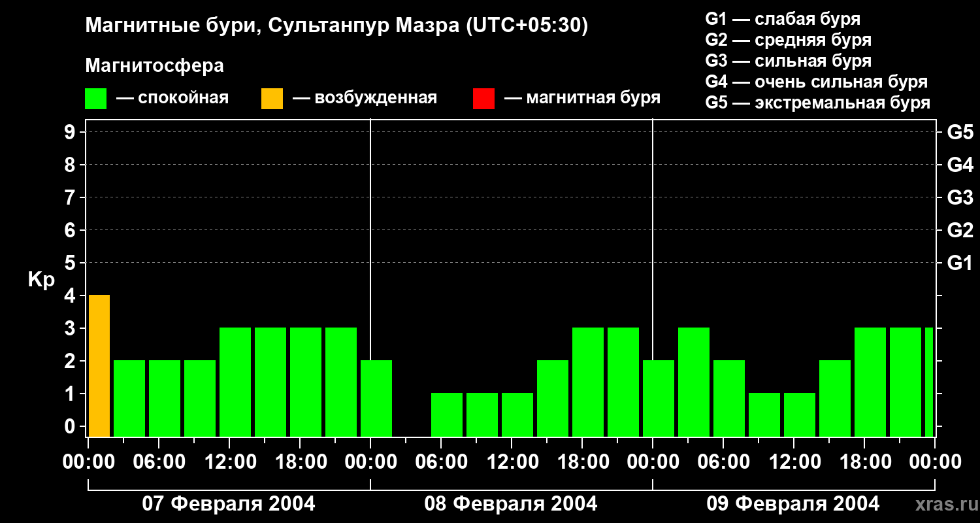Select the line 'G4 — очень сильная буря'

(816, 82)
